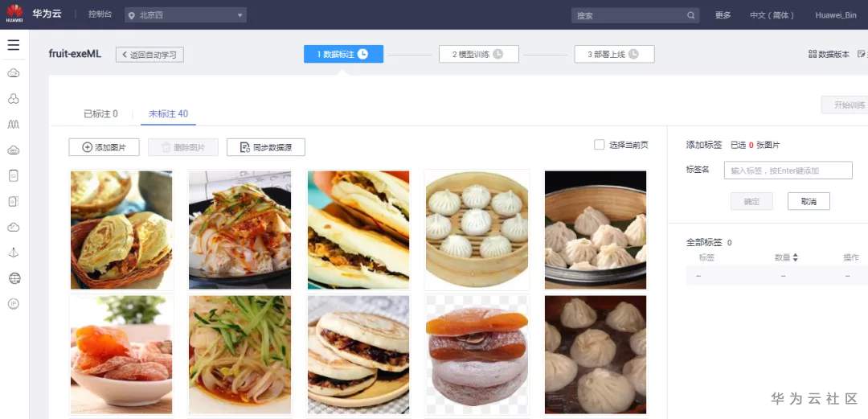The height and width of the screenshot is (419, 868).
Task: Click the 添加图片 button
Action: [104, 147]
